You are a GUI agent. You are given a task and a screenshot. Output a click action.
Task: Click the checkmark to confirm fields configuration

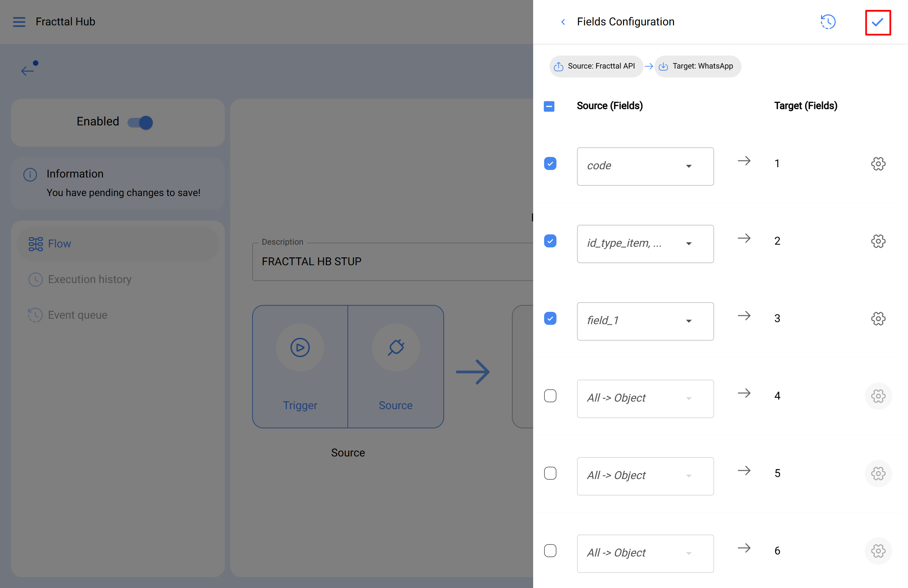tap(878, 22)
